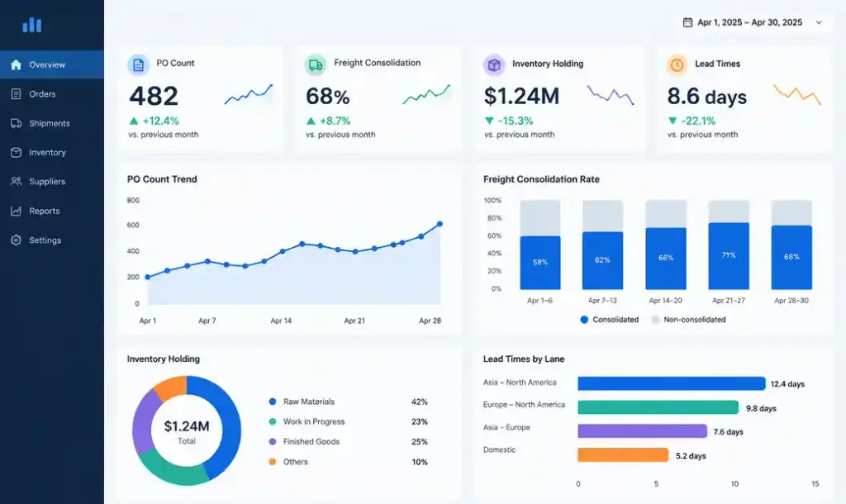The image size is (846, 504).
Task: Click the Freight Consolidation truck icon
Action: pos(316,64)
